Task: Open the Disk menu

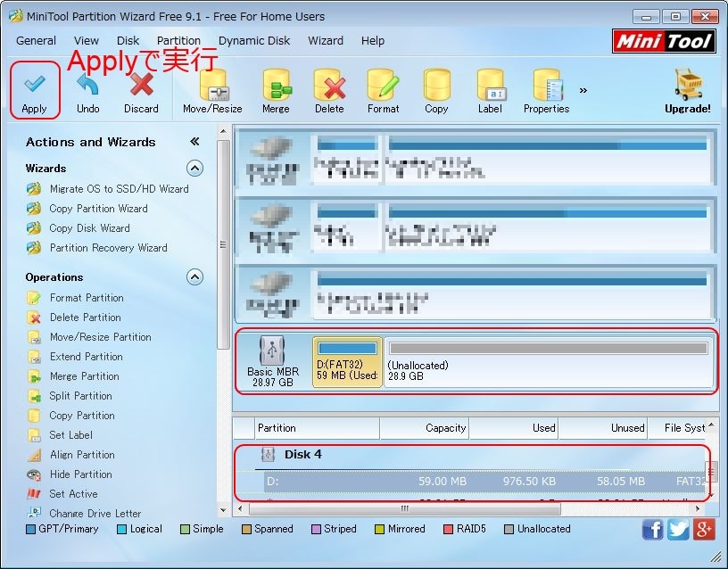Action: (x=128, y=41)
